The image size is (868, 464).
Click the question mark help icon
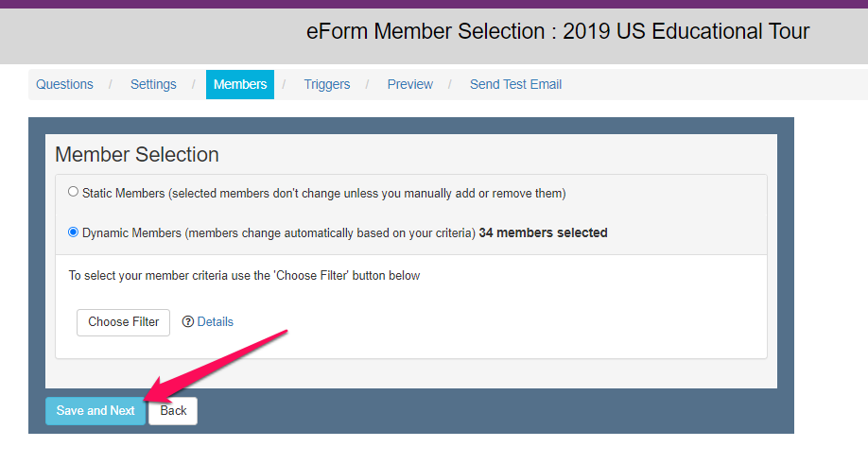[x=187, y=322]
